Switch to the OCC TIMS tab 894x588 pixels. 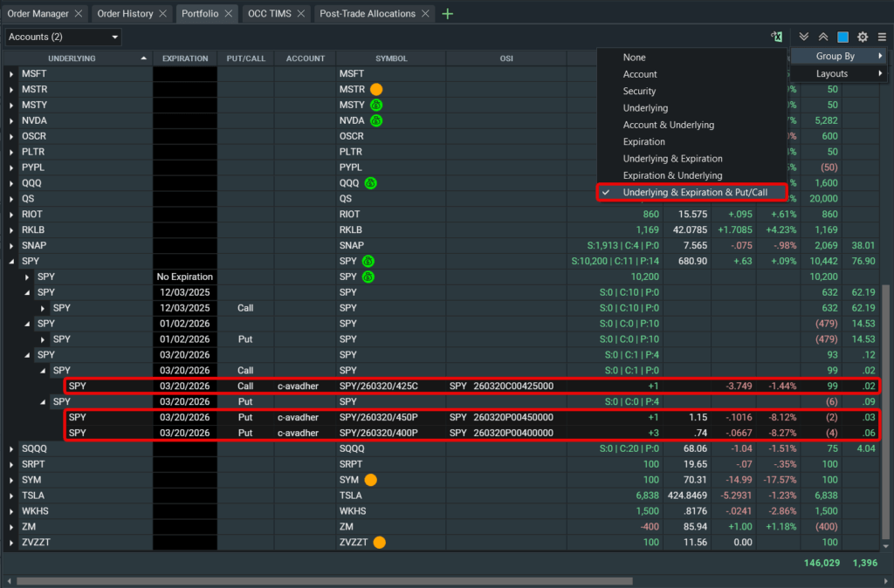tap(270, 14)
